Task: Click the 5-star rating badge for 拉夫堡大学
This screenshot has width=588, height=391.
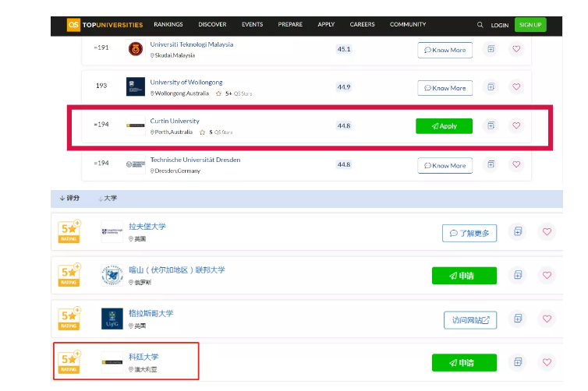Action: pyautogui.click(x=69, y=231)
